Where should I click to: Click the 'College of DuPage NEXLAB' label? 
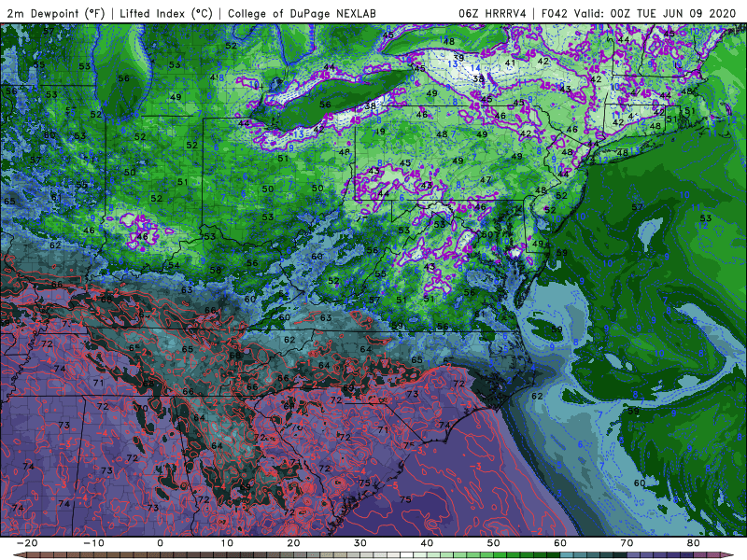302,13
